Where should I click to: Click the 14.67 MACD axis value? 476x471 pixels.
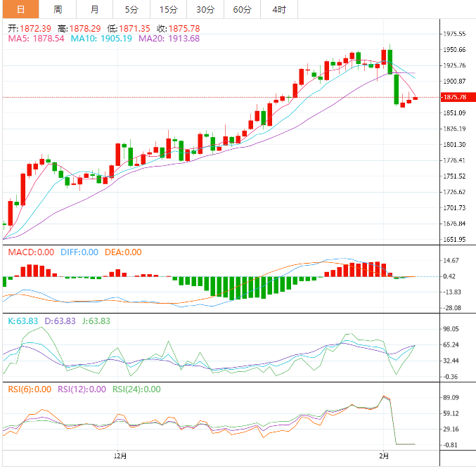(451, 260)
